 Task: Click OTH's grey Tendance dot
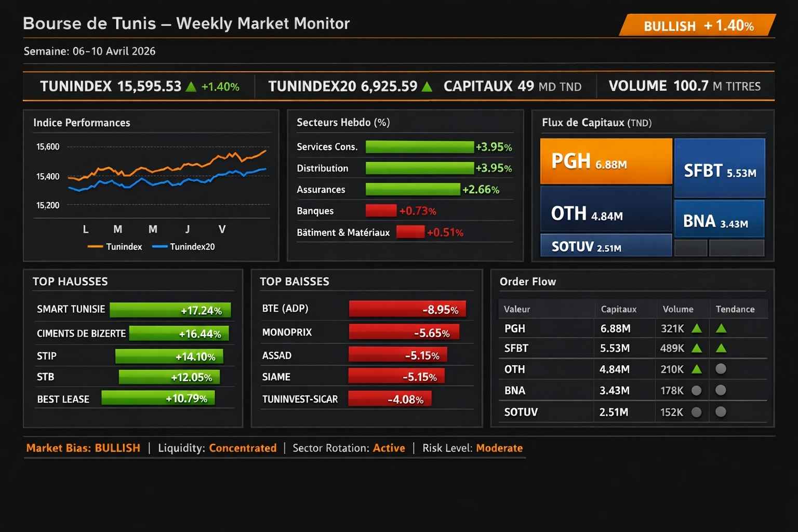click(x=721, y=369)
